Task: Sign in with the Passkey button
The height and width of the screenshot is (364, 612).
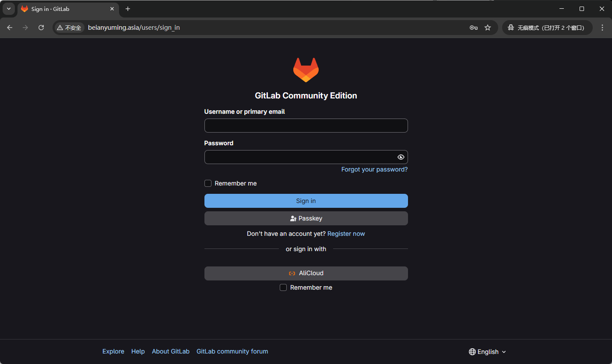Action: (306, 218)
